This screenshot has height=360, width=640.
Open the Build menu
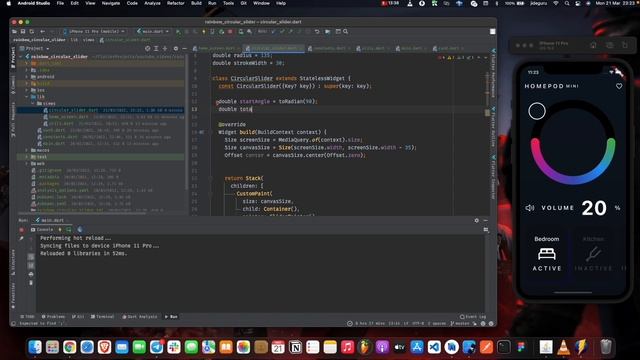pyautogui.click(x=196, y=3)
